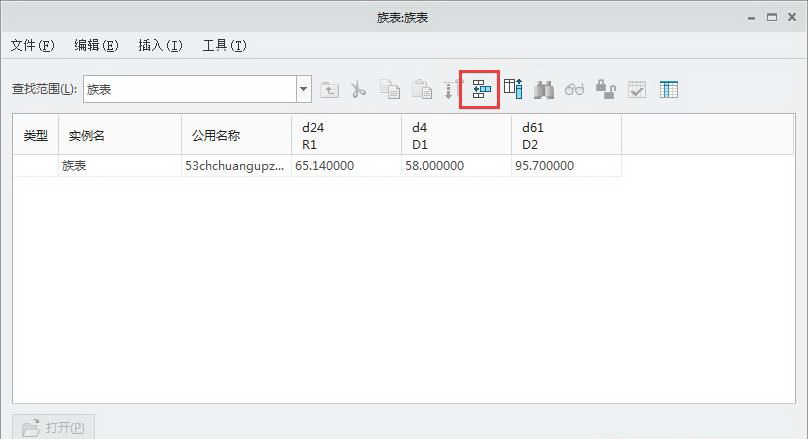Click the verify instances checkmark icon
Image resolution: width=808 pixels, height=439 pixels.
637,90
